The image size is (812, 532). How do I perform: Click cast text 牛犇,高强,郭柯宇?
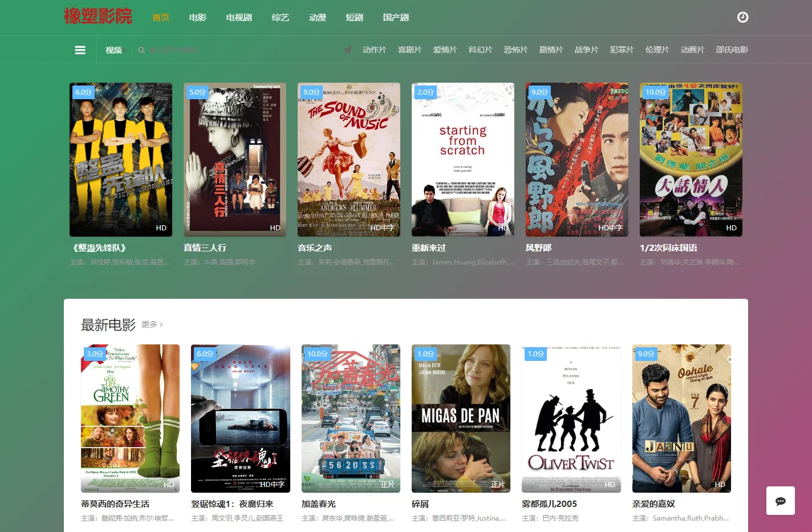tap(220, 262)
